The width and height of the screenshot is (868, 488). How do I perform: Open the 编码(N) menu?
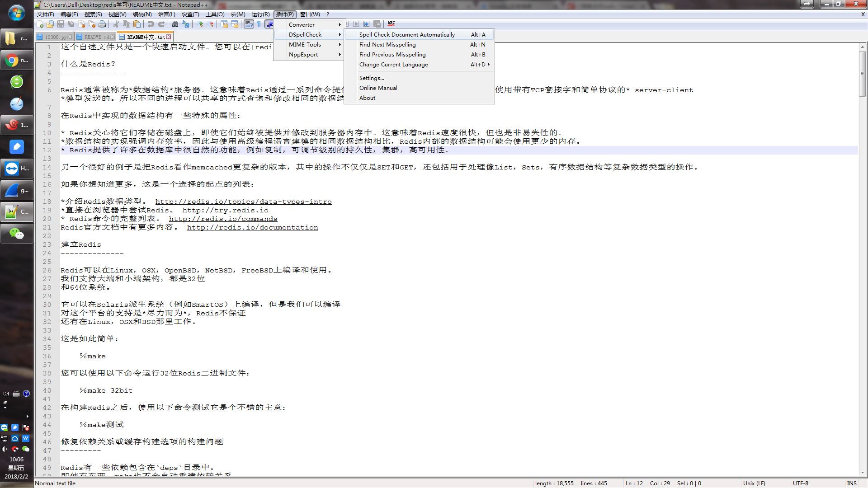click(x=142, y=14)
